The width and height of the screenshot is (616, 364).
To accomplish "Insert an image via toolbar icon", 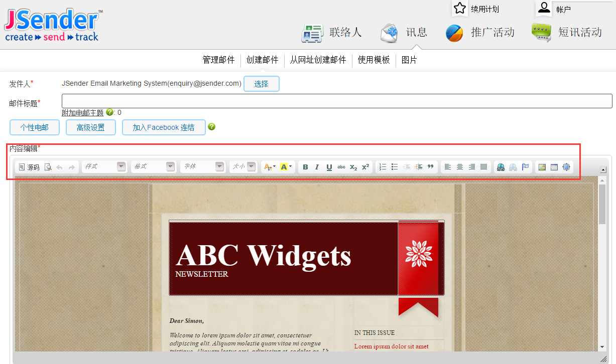I will coord(542,167).
